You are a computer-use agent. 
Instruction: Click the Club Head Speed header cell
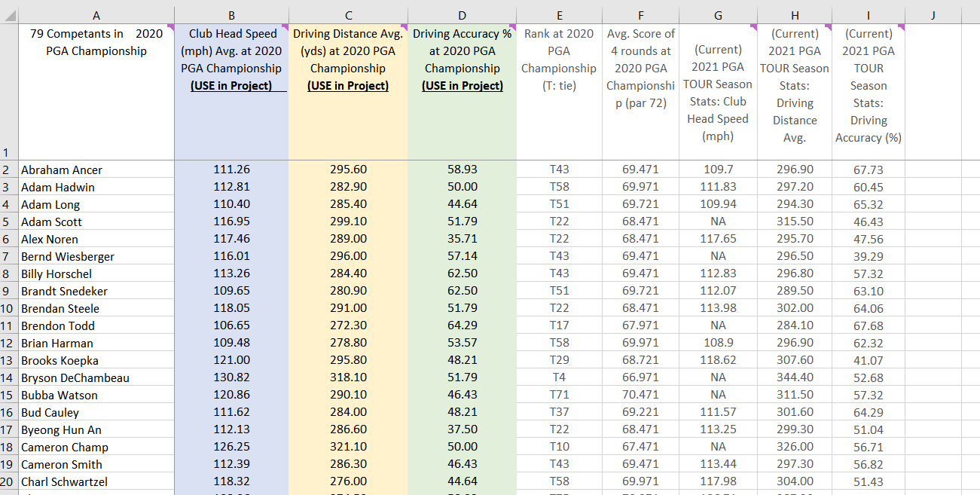pos(231,92)
